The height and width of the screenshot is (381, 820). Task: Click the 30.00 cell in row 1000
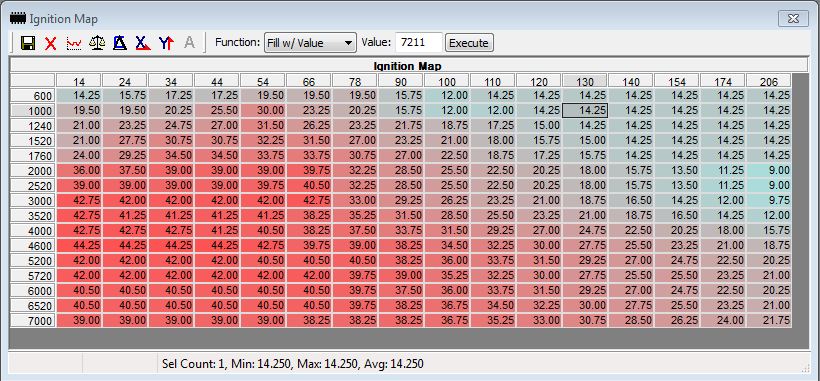pyautogui.click(x=263, y=110)
